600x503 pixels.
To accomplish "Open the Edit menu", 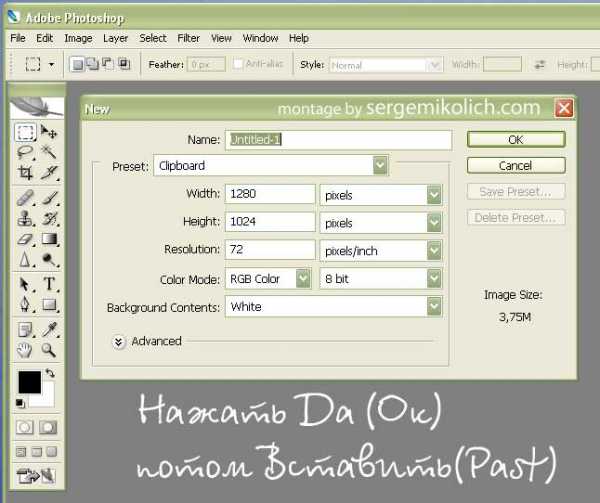I will (44, 38).
